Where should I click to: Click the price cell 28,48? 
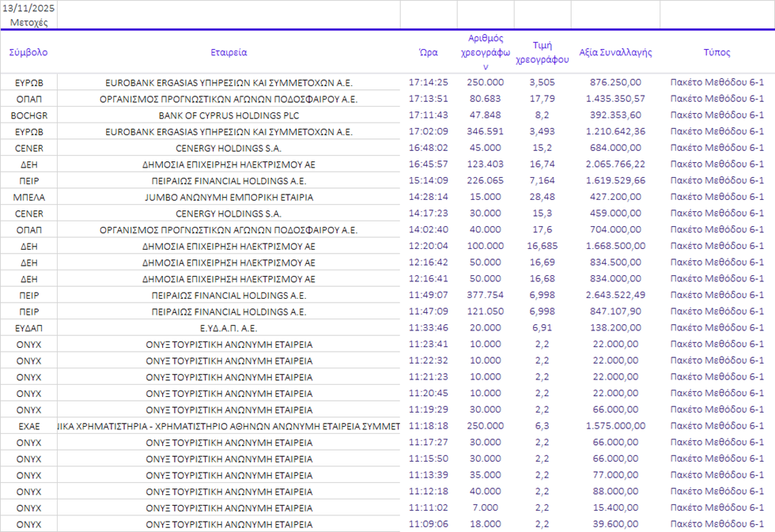[x=542, y=197]
